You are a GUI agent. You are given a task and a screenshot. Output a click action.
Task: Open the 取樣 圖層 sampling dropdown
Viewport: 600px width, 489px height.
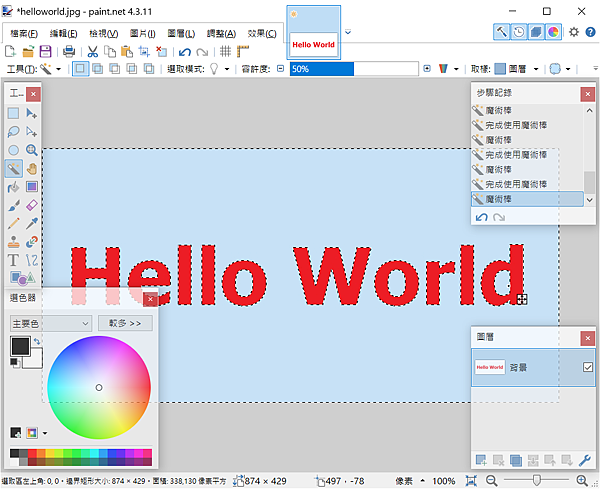[517, 69]
